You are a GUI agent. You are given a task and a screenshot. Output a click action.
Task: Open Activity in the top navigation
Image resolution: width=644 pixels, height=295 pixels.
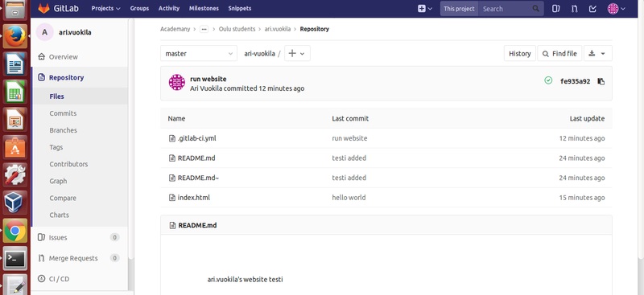(169, 8)
